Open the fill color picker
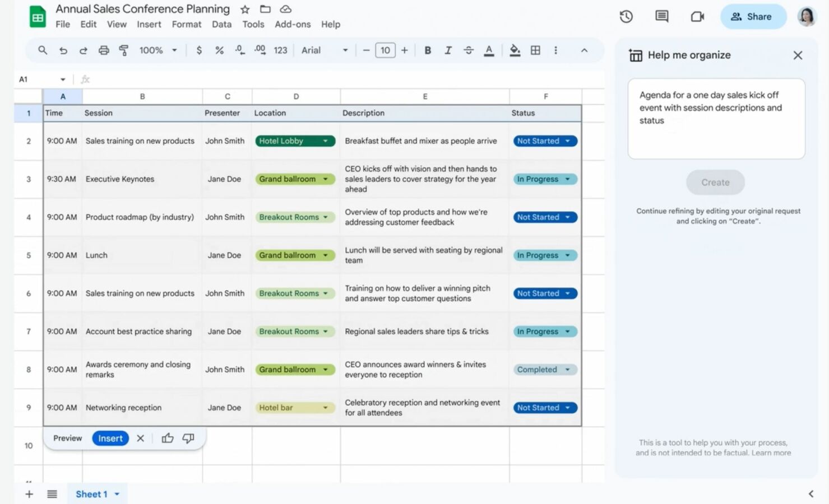The width and height of the screenshot is (829, 504). click(x=515, y=50)
